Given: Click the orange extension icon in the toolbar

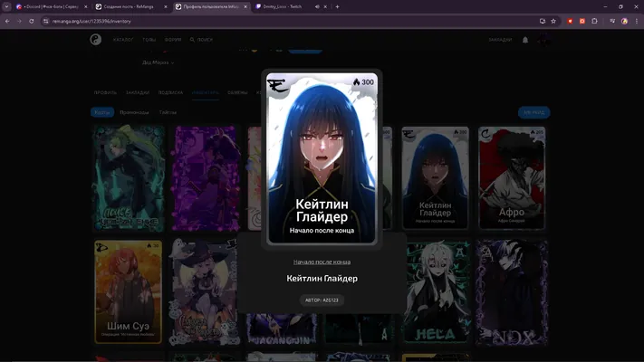Looking at the screenshot, I should point(582,21).
